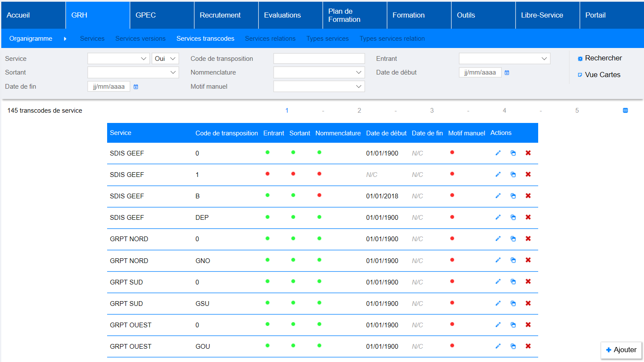Click the Code de transposition input field
This screenshot has height=362, width=644.
[x=319, y=59]
